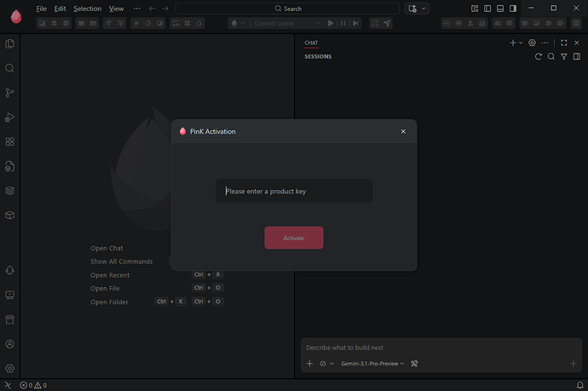Open the Run and Debug view
Screen dimensions: 588x391
9,118
